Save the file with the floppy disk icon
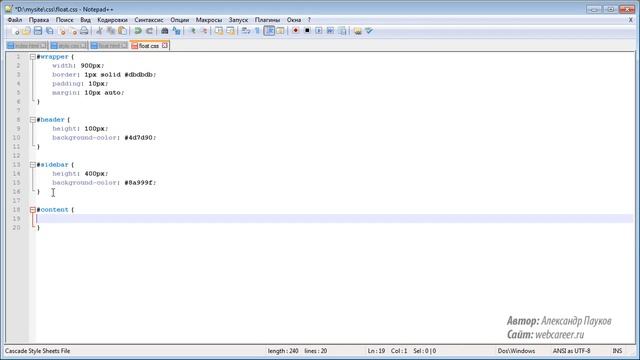Image resolution: width=640 pixels, height=360 pixels. (38, 31)
